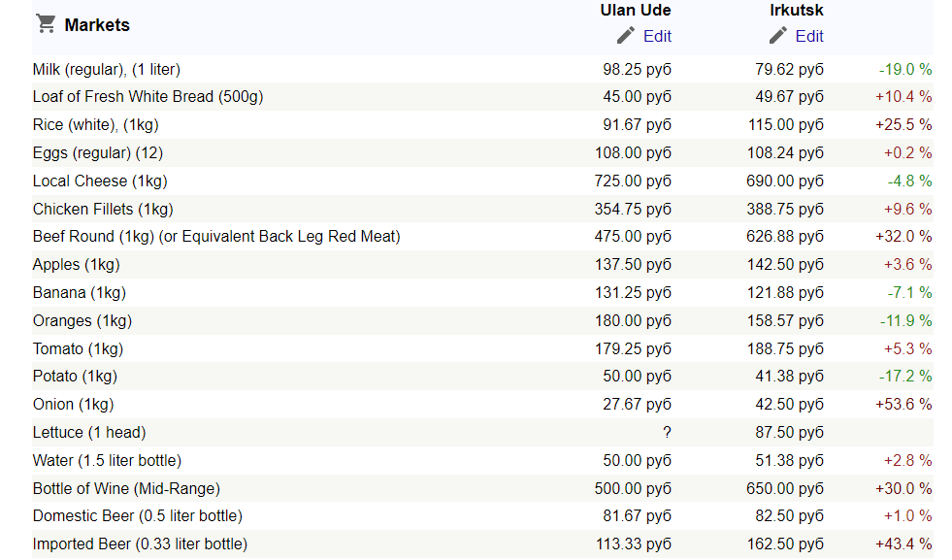Select the 725.00 руб Local Cheese price
Screen dimensions: 952x560
click(633, 181)
